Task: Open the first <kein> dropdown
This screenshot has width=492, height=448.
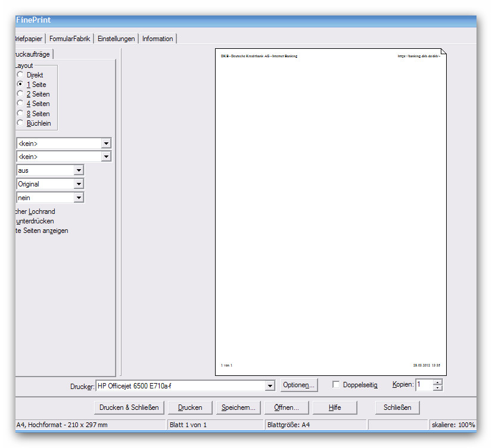Action: tap(106, 144)
